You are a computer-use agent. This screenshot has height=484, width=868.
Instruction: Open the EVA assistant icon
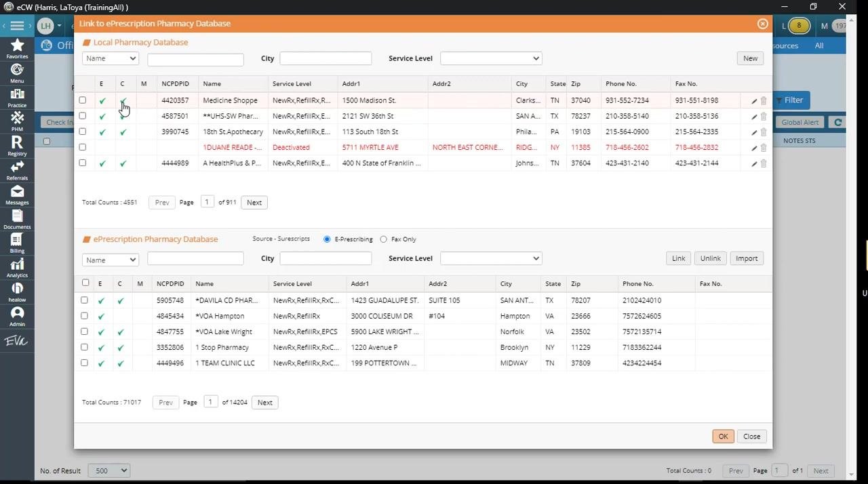(17, 341)
